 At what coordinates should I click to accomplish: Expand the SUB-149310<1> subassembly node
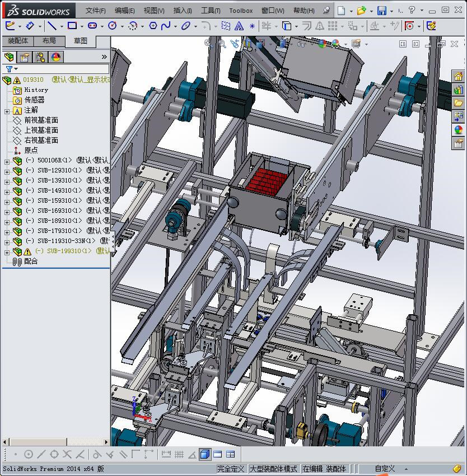pos(7,192)
